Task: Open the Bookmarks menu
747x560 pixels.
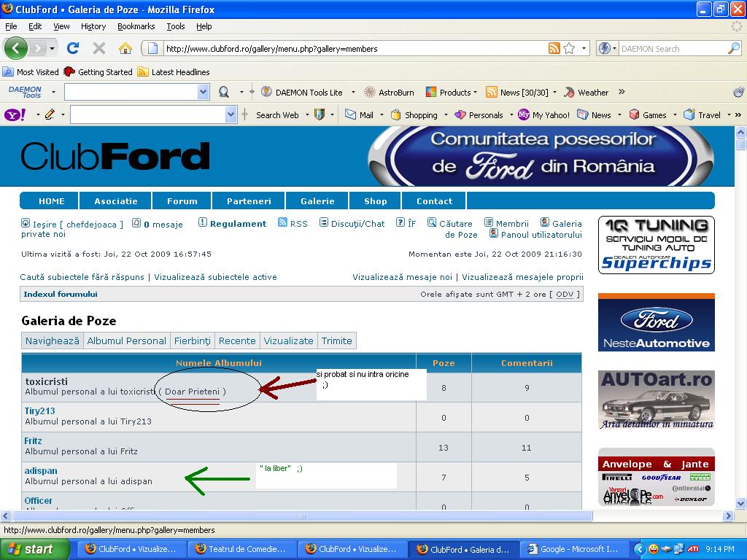Action: (x=136, y=26)
